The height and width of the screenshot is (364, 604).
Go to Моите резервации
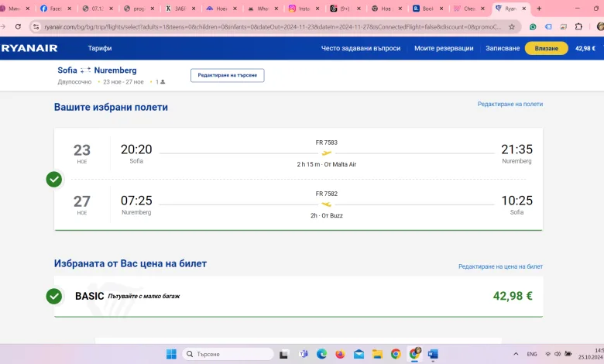(444, 48)
